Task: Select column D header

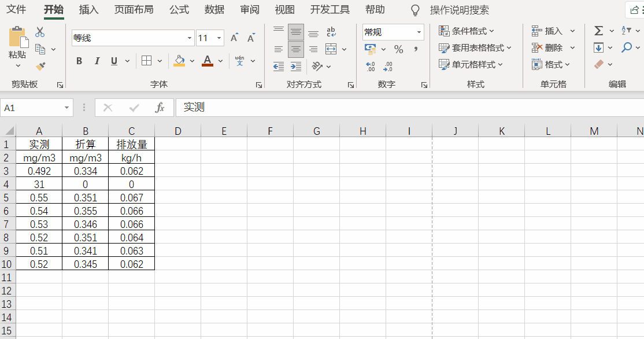Action: click(x=178, y=131)
